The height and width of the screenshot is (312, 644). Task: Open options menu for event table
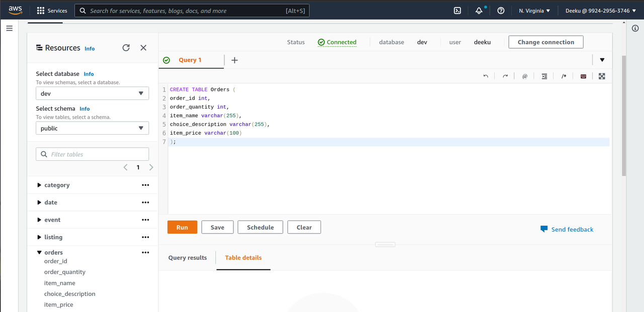[x=145, y=220]
